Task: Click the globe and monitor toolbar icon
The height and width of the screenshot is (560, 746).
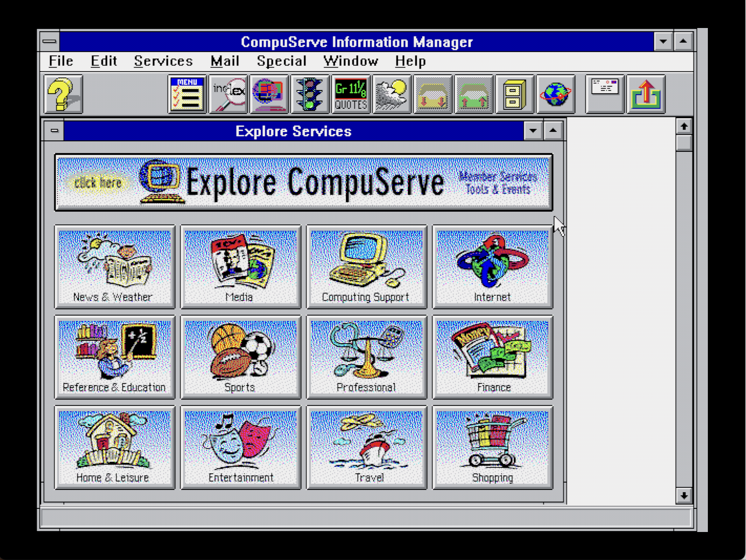Action: [x=269, y=94]
